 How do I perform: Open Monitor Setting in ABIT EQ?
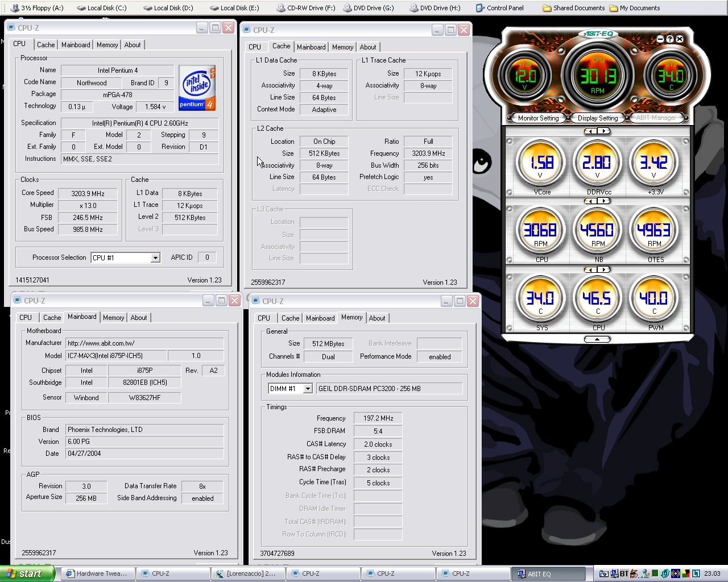pos(538,118)
